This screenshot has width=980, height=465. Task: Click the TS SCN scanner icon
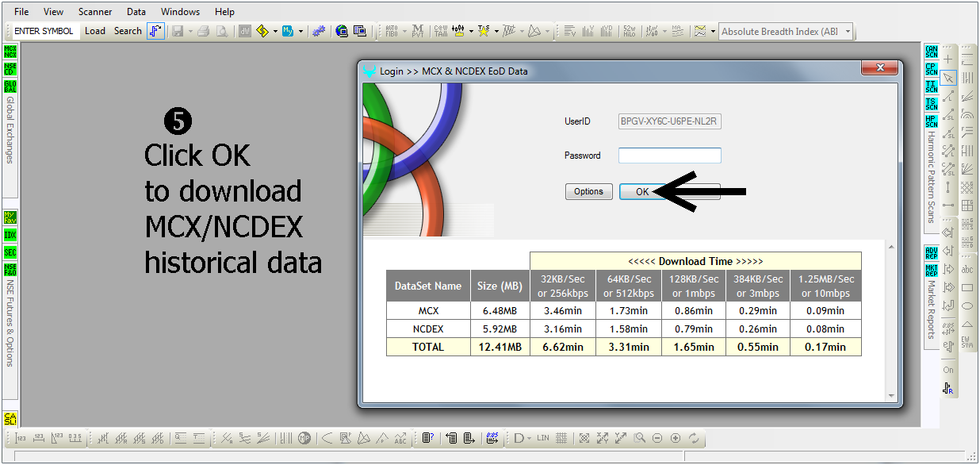tap(932, 104)
